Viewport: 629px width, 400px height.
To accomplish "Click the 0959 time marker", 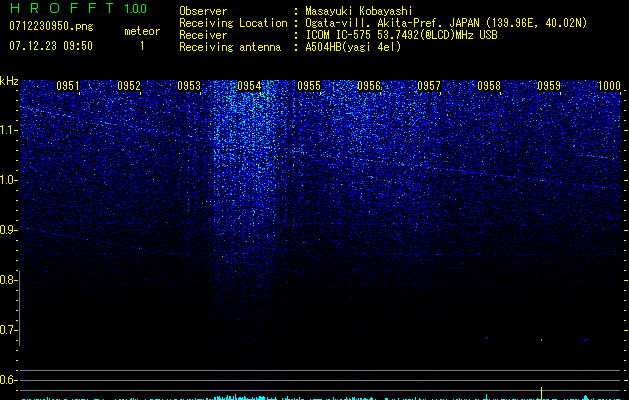I will [549, 86].
